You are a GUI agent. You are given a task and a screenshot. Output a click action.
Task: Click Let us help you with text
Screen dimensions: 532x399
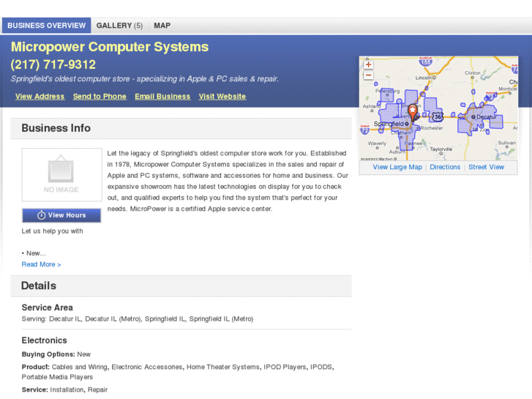pos(52,231)
